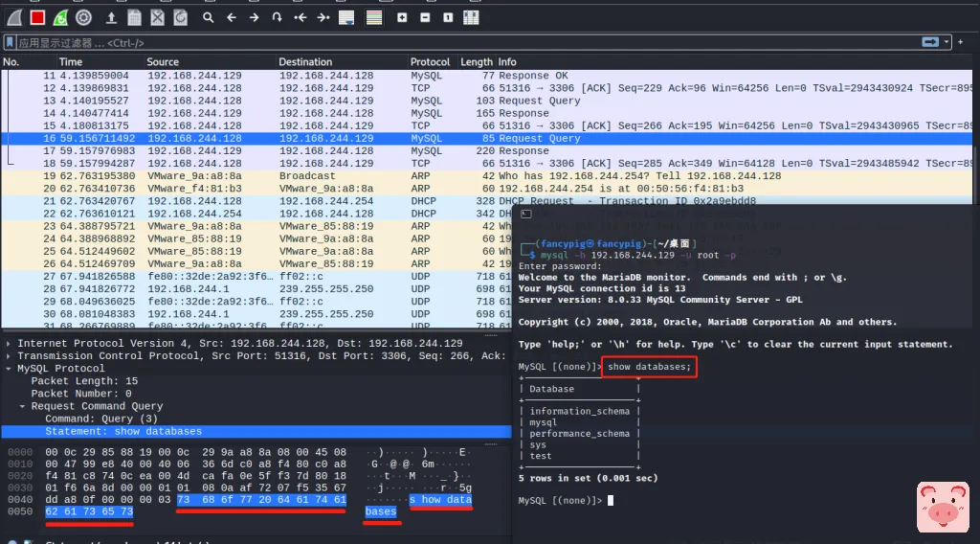The height and width of the screenshot is (544, 980).
Task: Collapse the MySQL Protocol tree
Action: [10, 368]
